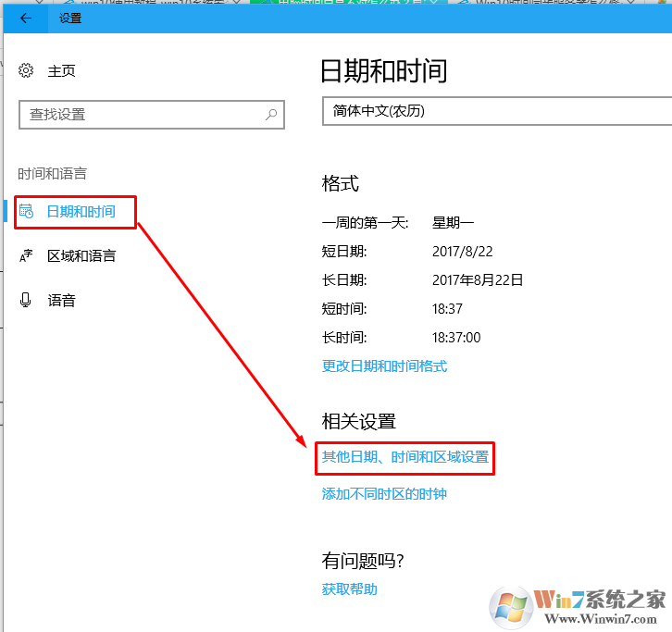The width and height of the screenshot is (672, 632).
Task: Click 添加不同时区的时钟 link
Action: (384, 494)
